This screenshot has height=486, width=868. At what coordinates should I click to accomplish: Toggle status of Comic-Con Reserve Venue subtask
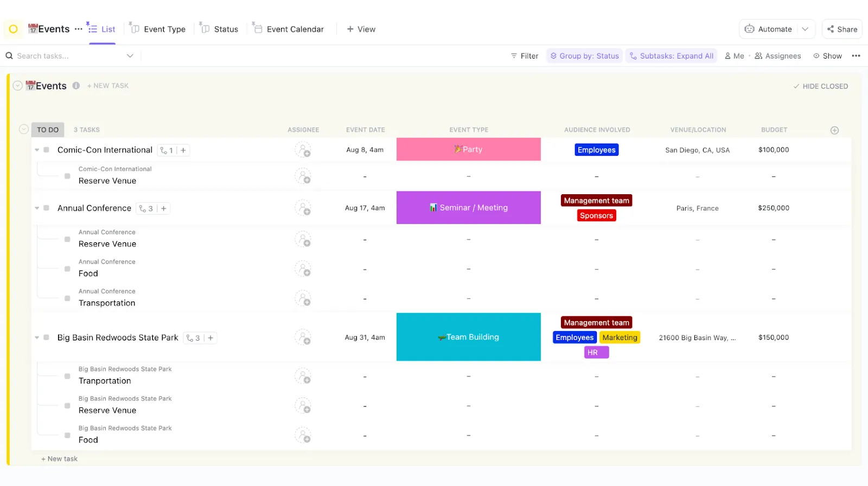pyautogui.click(x=67, y=176)
